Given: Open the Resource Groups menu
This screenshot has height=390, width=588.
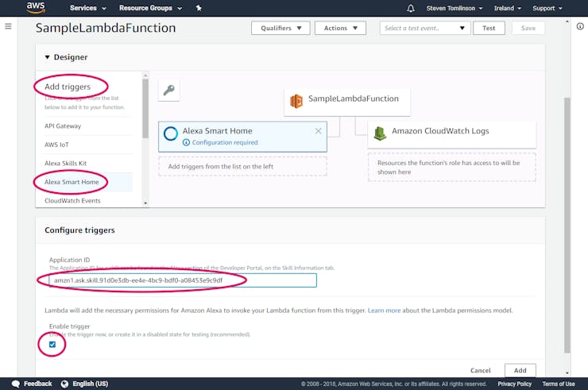Looking at the screenshot, I should tap(150, 8).
